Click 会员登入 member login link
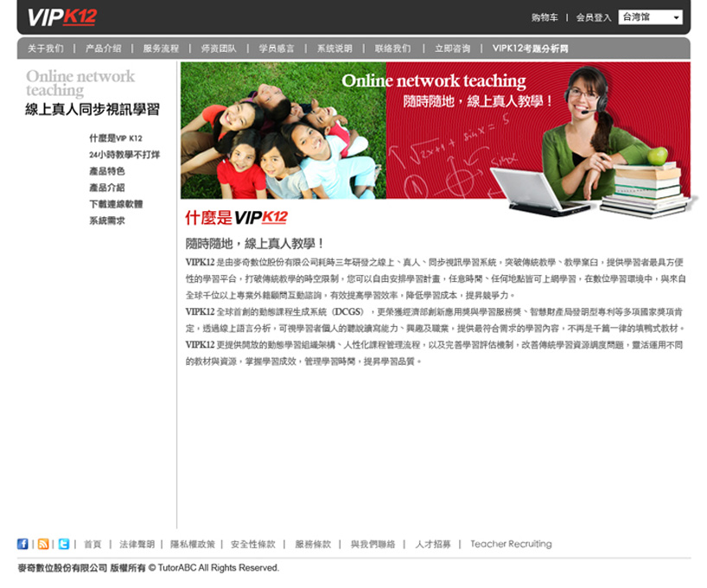 click(594, 17)
